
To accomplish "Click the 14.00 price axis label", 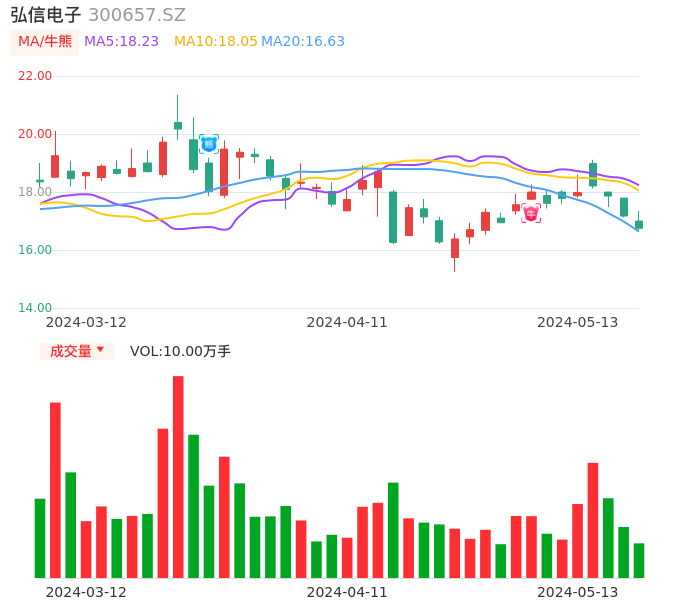I will (36, 308).
